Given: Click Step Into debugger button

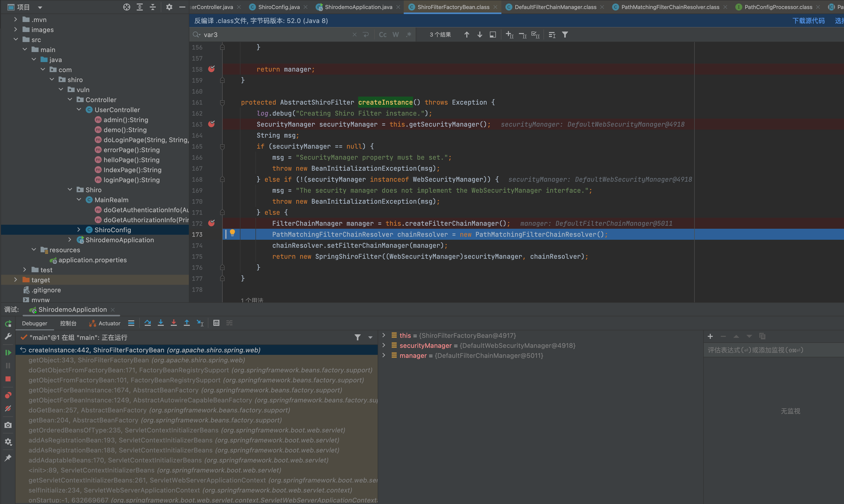Looking at the screenshot, I should (x=161, y=323).
